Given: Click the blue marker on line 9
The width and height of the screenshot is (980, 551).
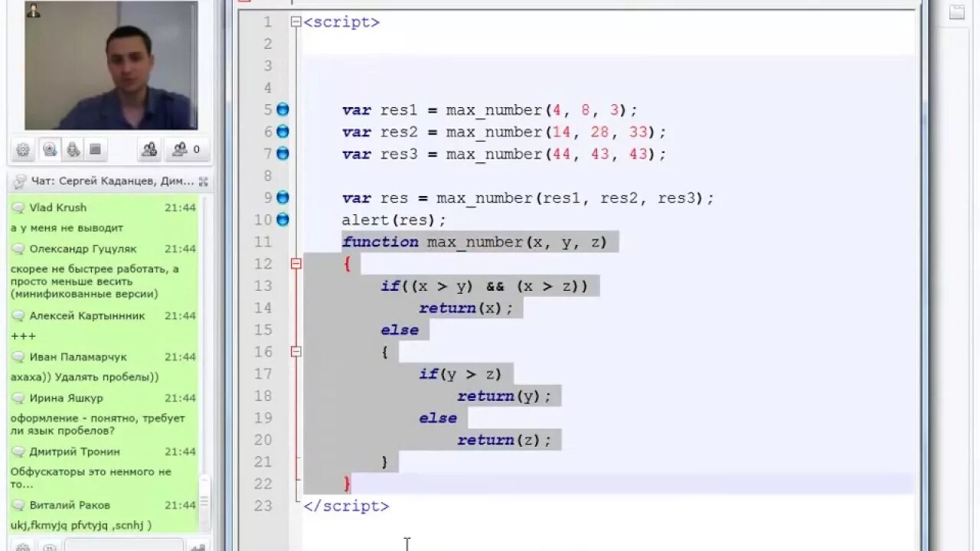Looking at the screenshot, I should click(x=283, y=197).
